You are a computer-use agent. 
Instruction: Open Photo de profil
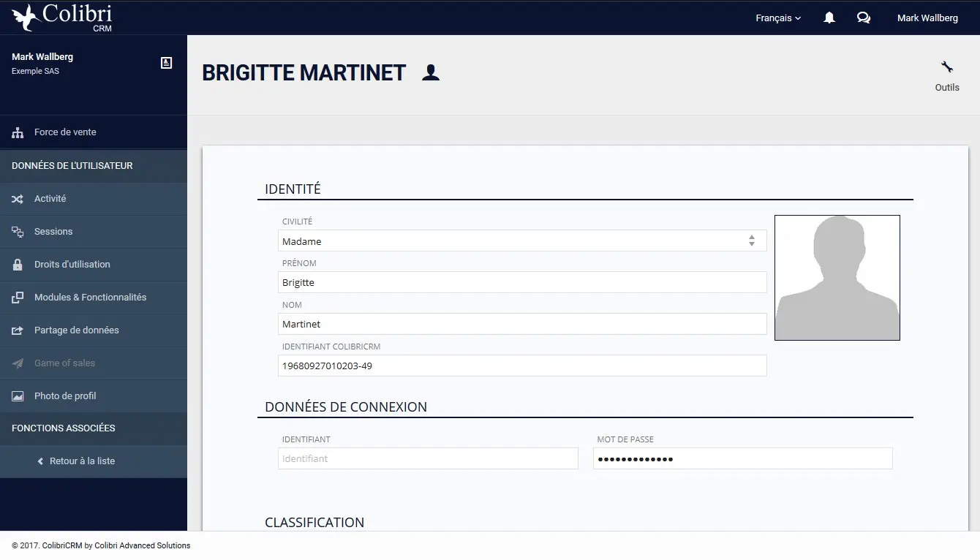(x=94, y=396)
